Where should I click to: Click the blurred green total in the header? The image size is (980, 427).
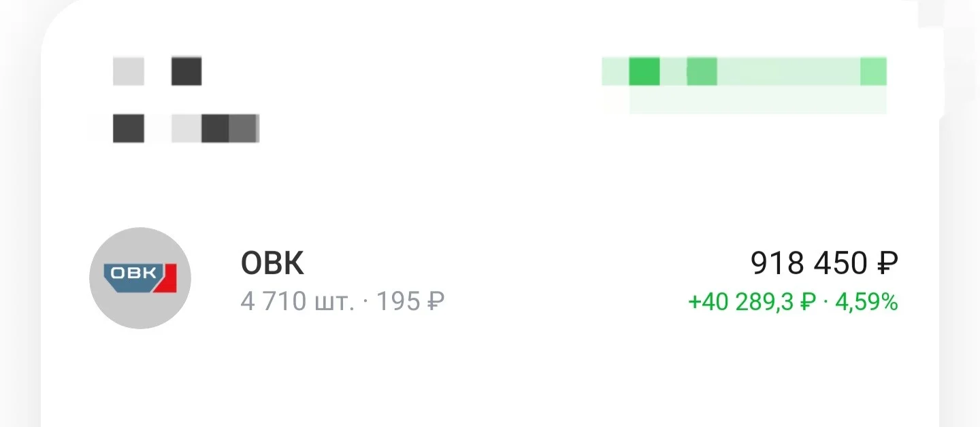tap(745, 71)
